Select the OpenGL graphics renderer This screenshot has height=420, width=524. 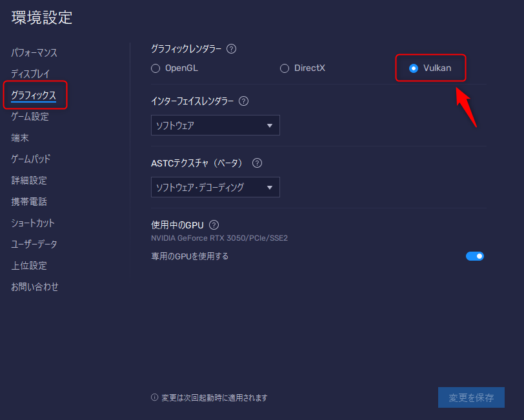point(156,68)
